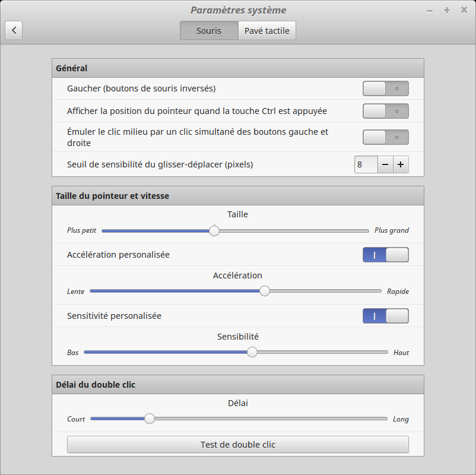The width and height of the screenshot is (476, 475).
Task: Click the Général section header
Action: [x=237, y=68]
